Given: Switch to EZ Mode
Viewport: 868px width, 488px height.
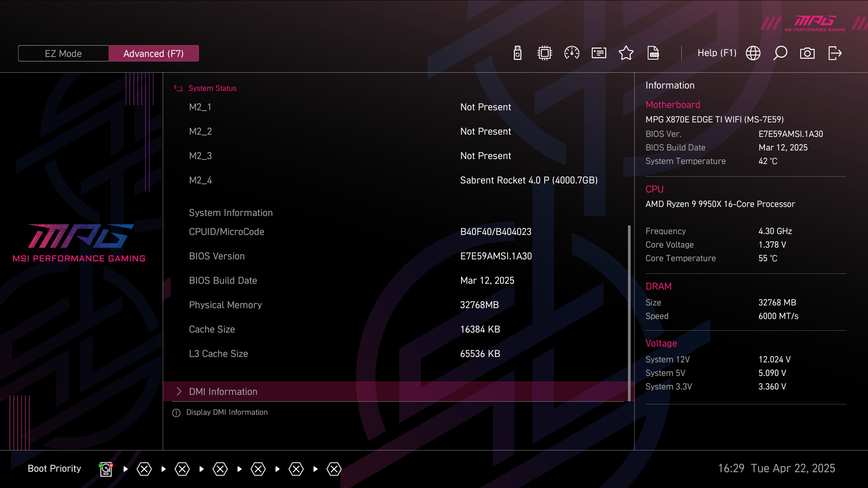Looking at the screenshot, I should (63, 53).
